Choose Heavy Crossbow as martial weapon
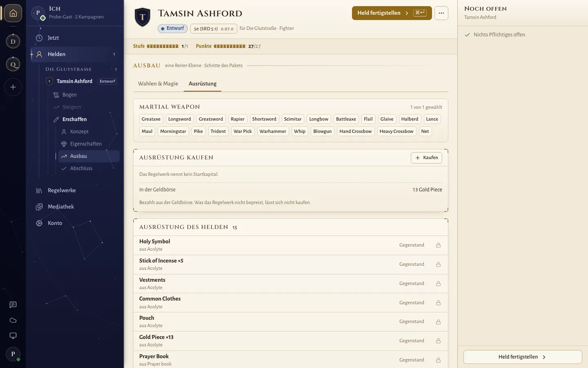The width and height of the screenshot is (588, 368). [x=396, y=131]
